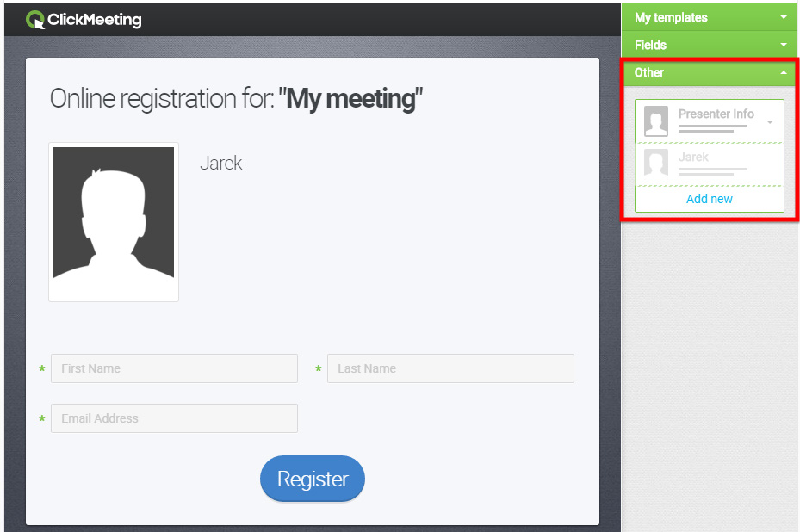Focus the Last Name input field
Image resolution: width=800 pixels, height=532 pixels.
click(450, 368)
